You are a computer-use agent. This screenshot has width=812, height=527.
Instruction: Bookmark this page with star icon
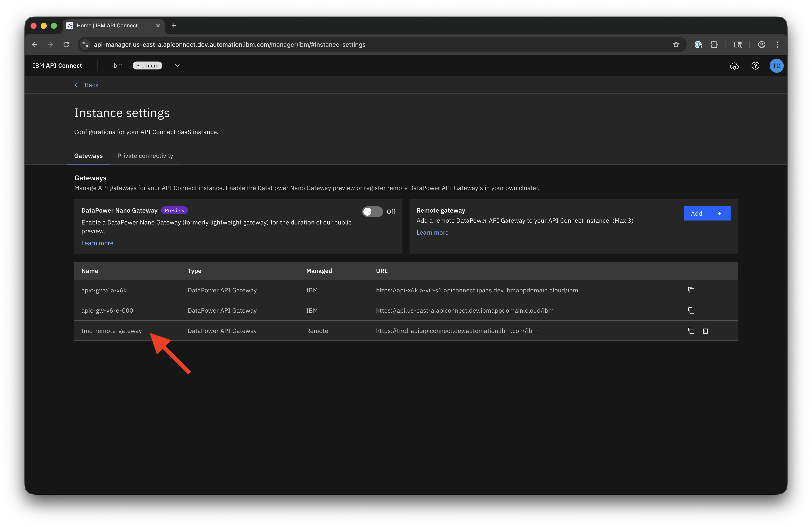pos(676,45)
